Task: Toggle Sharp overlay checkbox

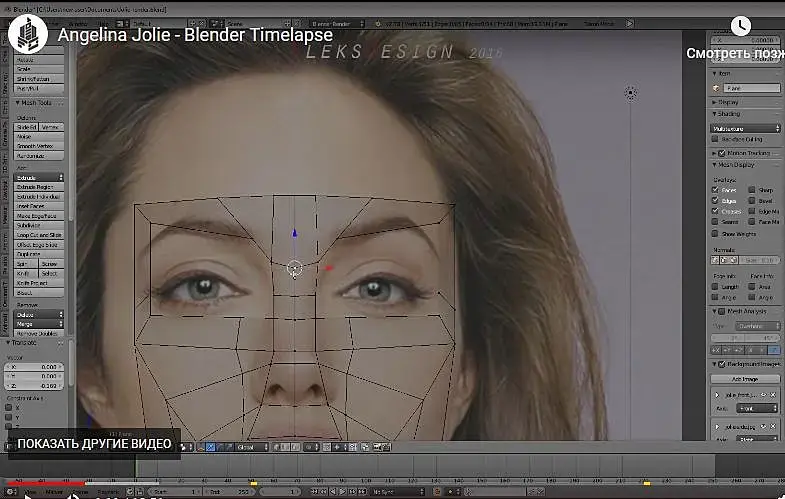Action: pos(751,190)
